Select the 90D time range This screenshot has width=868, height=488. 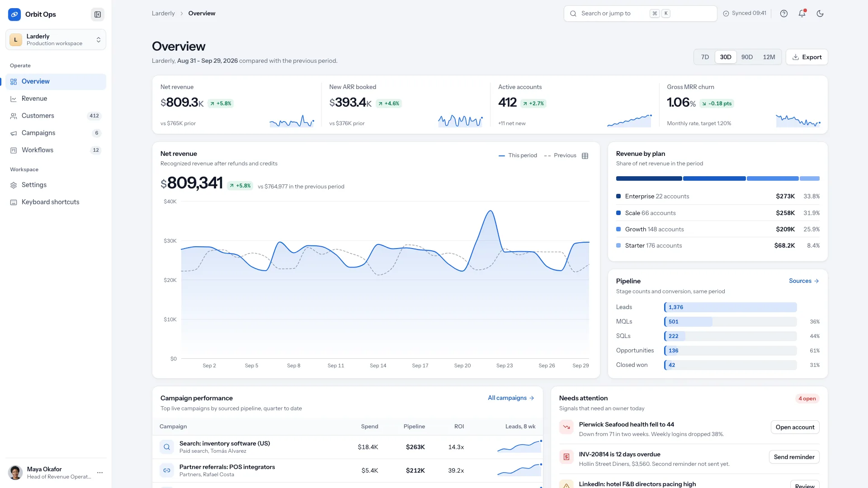(x=747, y=57)
